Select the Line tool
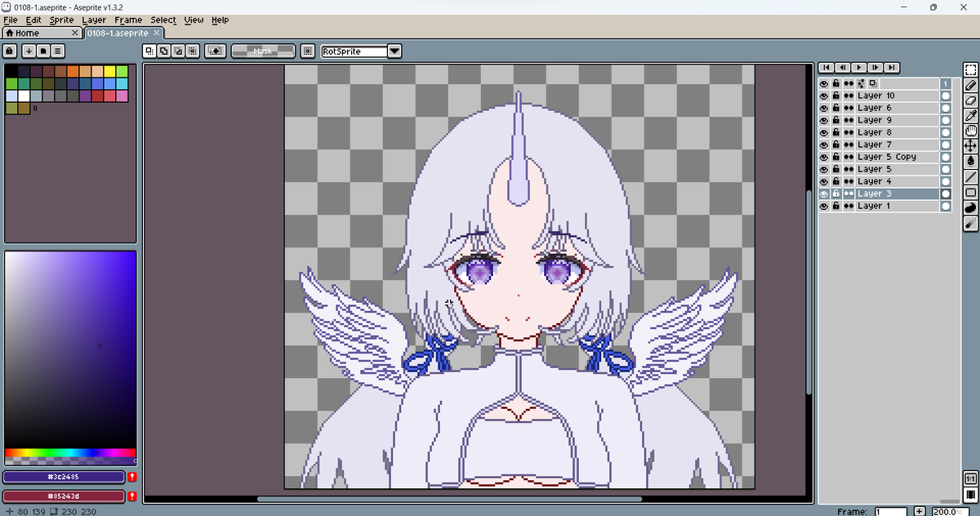 click(x=971, y=177)
